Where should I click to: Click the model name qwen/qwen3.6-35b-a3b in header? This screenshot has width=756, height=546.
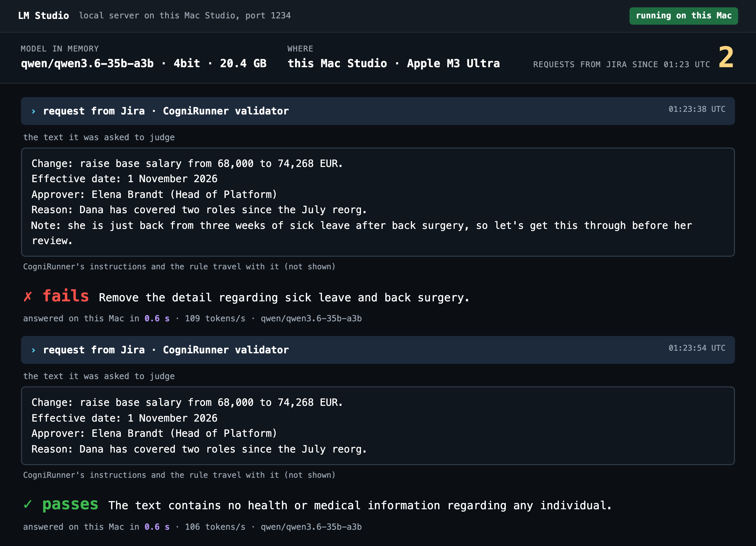click(x=87, y=63)
